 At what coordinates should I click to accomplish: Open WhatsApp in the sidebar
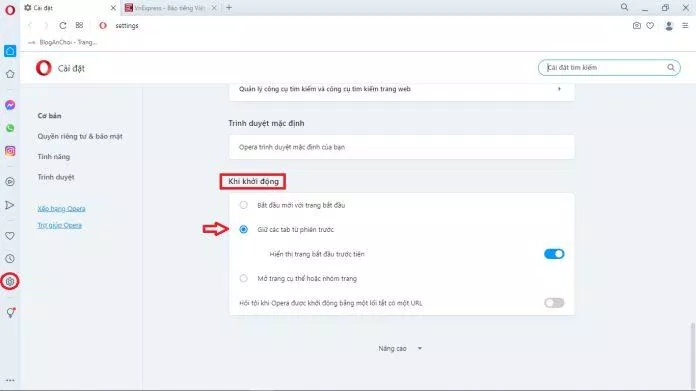10,128
